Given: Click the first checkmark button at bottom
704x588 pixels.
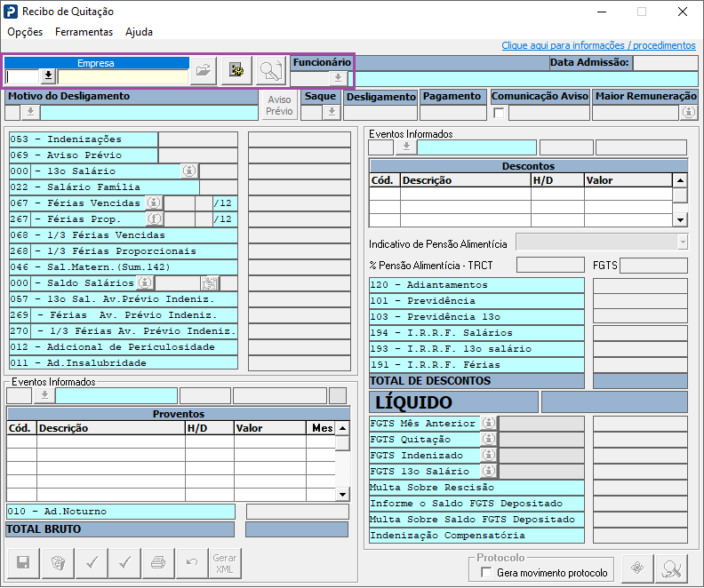Looking at the screenshot, I should [x=92, y=562].
